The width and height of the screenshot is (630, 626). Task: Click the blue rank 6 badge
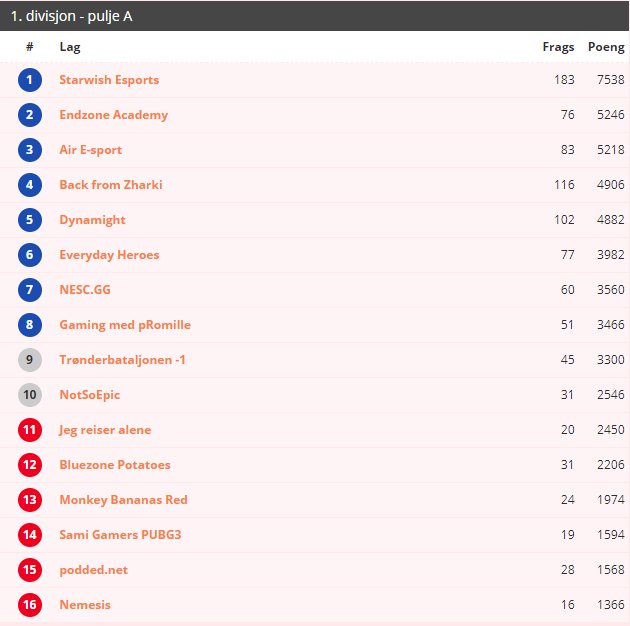click(30, 255)
